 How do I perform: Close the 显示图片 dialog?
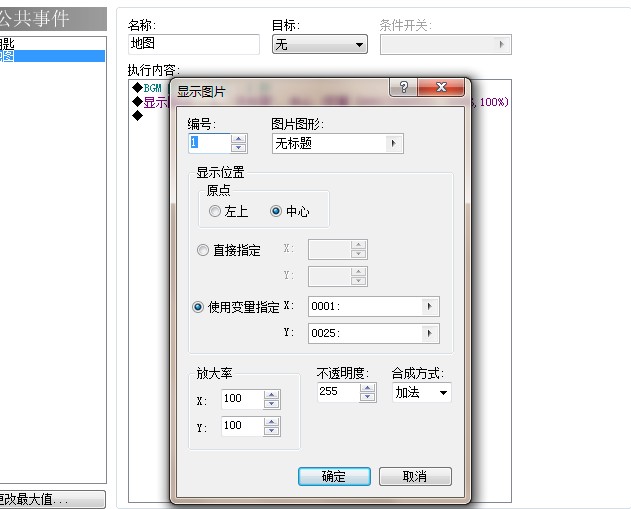[441, 87]
